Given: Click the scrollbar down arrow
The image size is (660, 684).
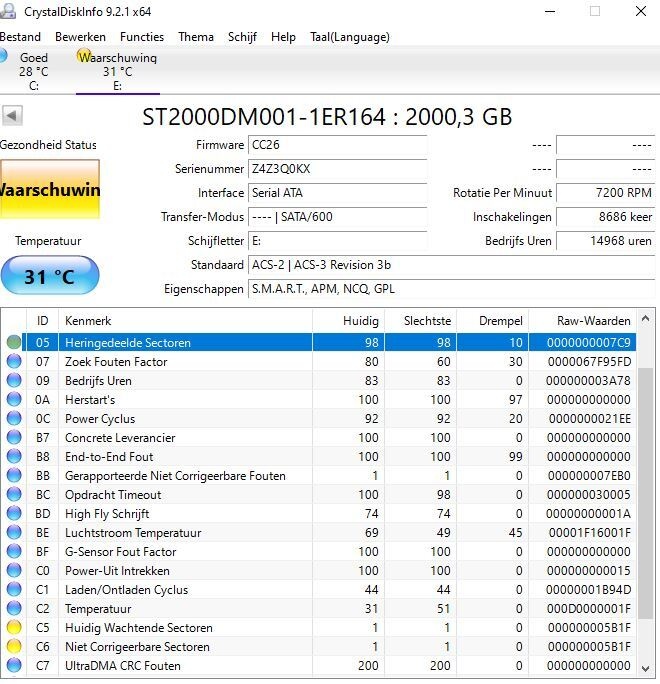Looking at the screenshot, I should [646, 668].
